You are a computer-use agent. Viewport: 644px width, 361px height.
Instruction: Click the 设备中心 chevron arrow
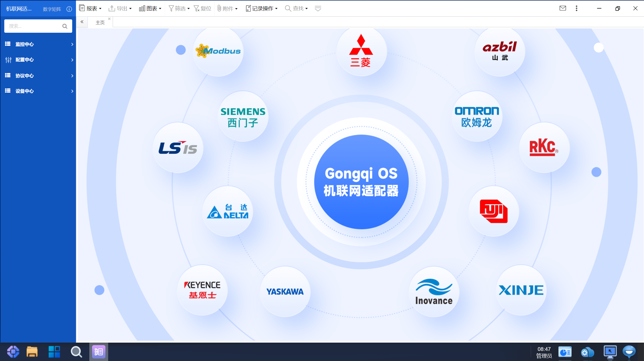pyautogui.click(x=72, y=91)
